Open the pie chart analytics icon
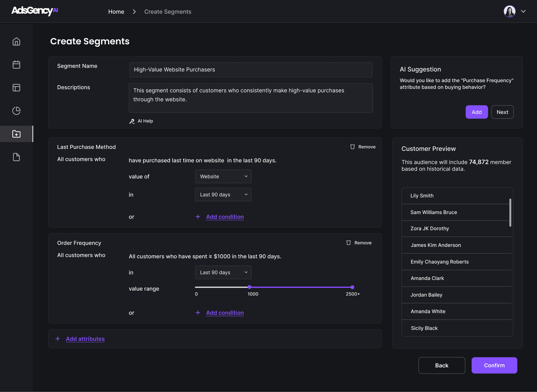The width and height of the screenshot is (537, 392). 16,111
